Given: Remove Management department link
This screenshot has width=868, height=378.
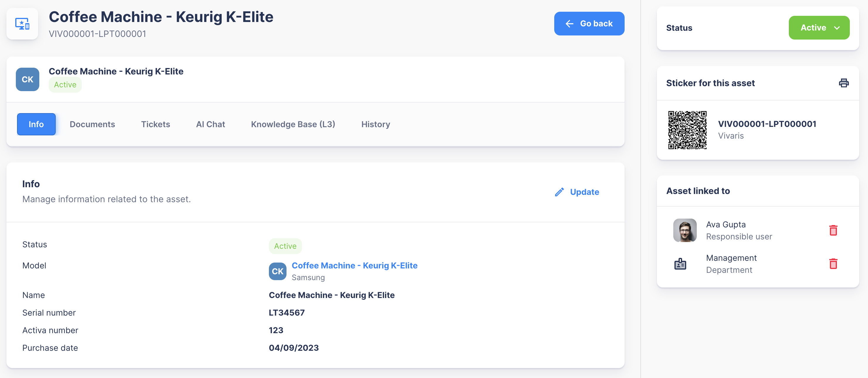Looking at the screenshot, I should 833,263.
